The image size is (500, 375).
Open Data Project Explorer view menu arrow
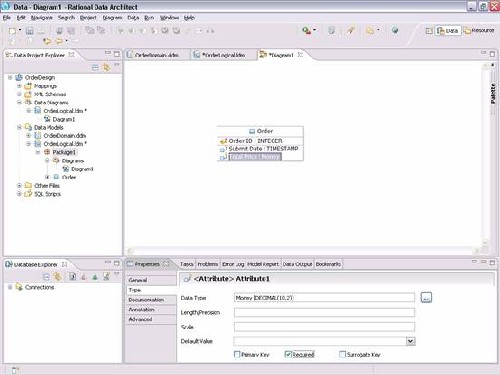(117, 65)
